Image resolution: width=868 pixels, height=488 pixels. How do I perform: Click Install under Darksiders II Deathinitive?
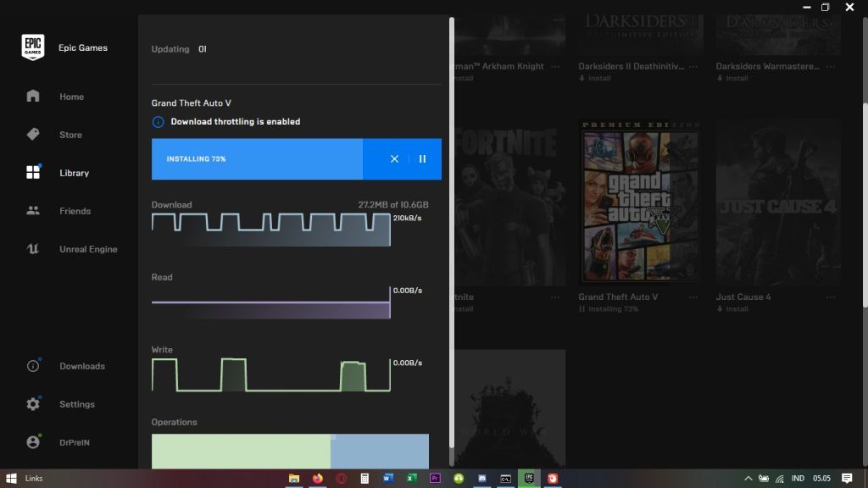(x=598, y=78)
